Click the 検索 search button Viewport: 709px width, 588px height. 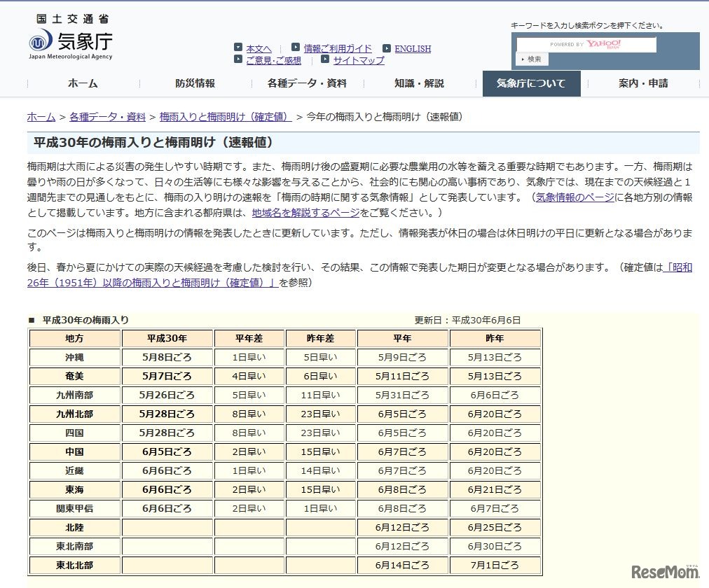tap(532, 59)
